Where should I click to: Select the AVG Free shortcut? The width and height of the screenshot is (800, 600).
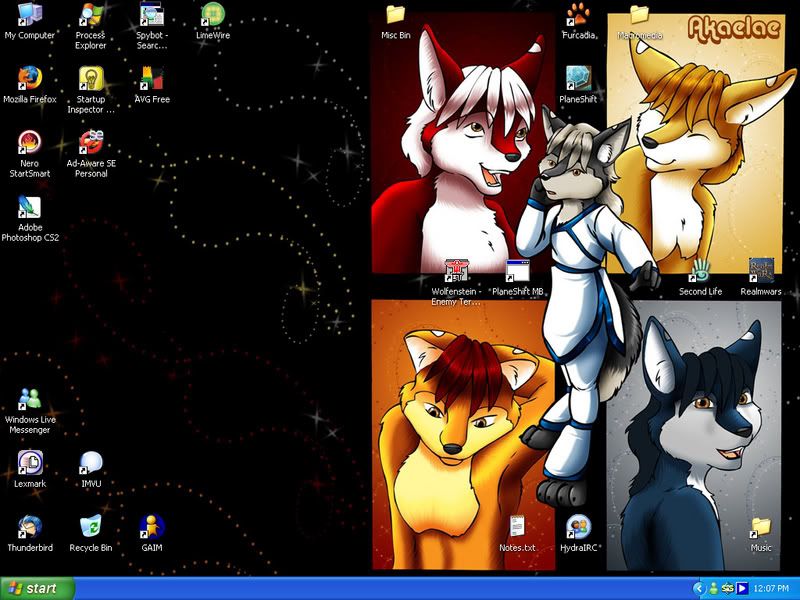pyautogui.click(x=152, y=85)
